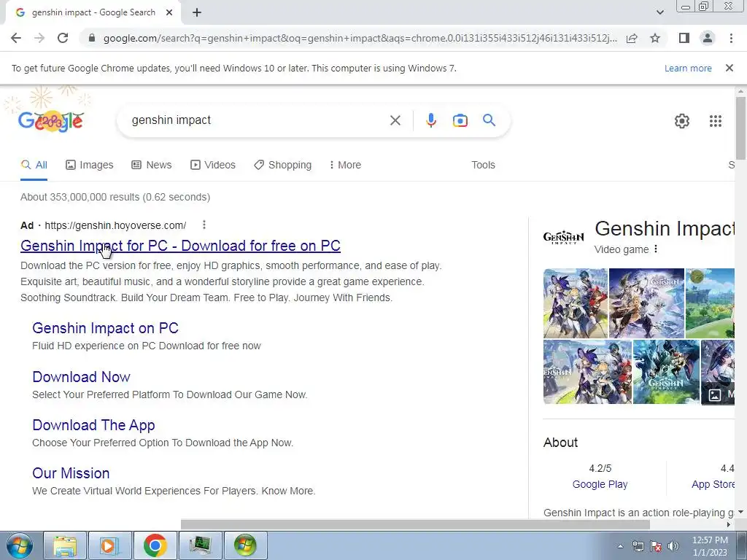This screenshot has height=560, width=747.
Task: Open the media player taskbar icon
Action: (109, 545)
